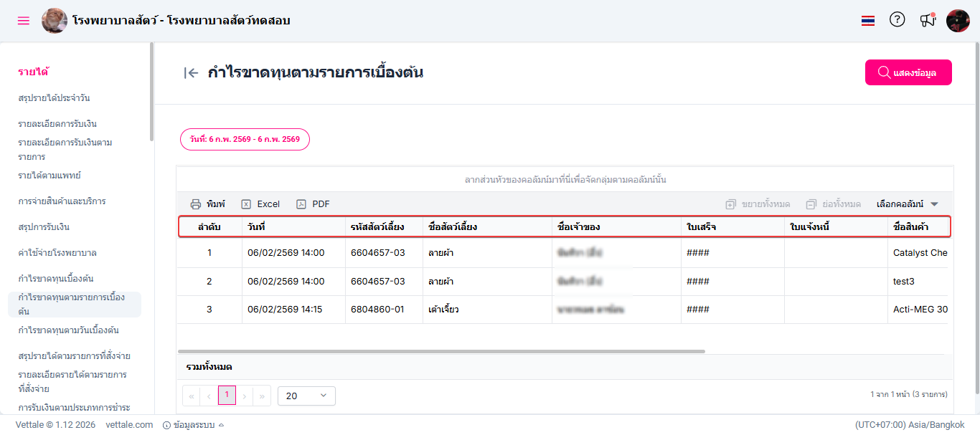Click ย่อทั้งหมด collapse all
The height and width of the screenshot is (435, 980).
(833, 204)
